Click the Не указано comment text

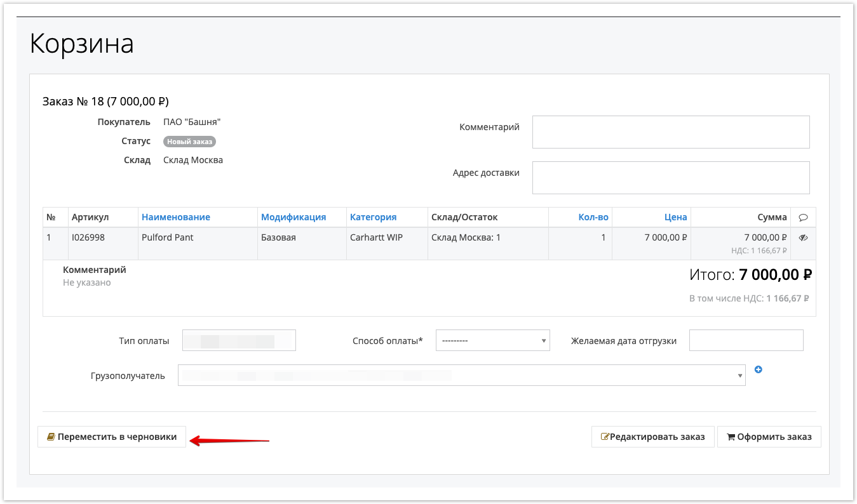pyautogui.click(x=87, y=282)
